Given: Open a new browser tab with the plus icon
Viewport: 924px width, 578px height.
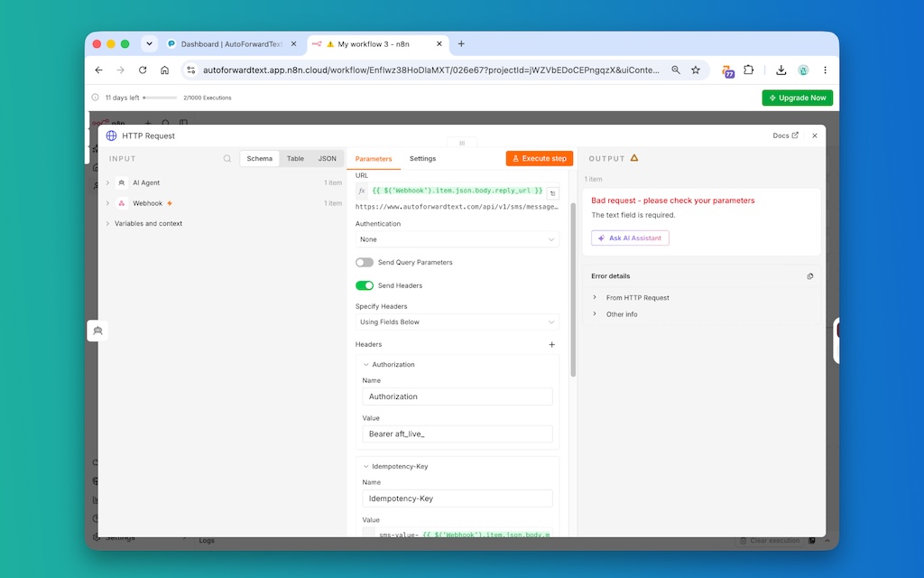Looking at the screenshot, I should (x=461, y=43).
